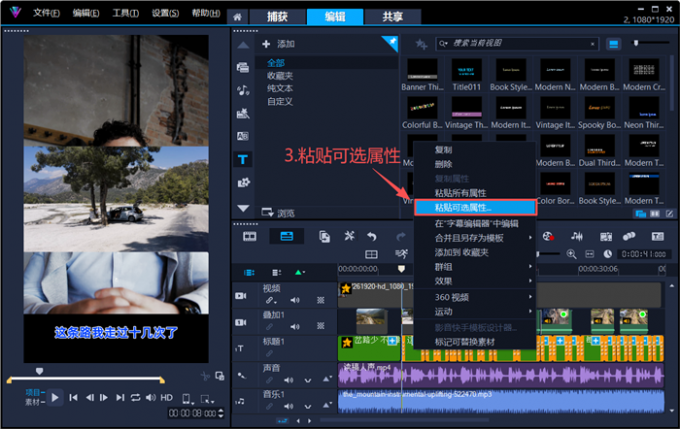680x429 pixels.
Task: Select the Title (T) library icon
Action: click(242, 159)
